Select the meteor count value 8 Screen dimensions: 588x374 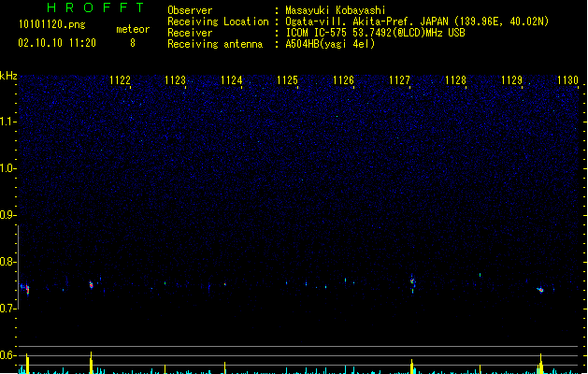[x=133, y=43]
